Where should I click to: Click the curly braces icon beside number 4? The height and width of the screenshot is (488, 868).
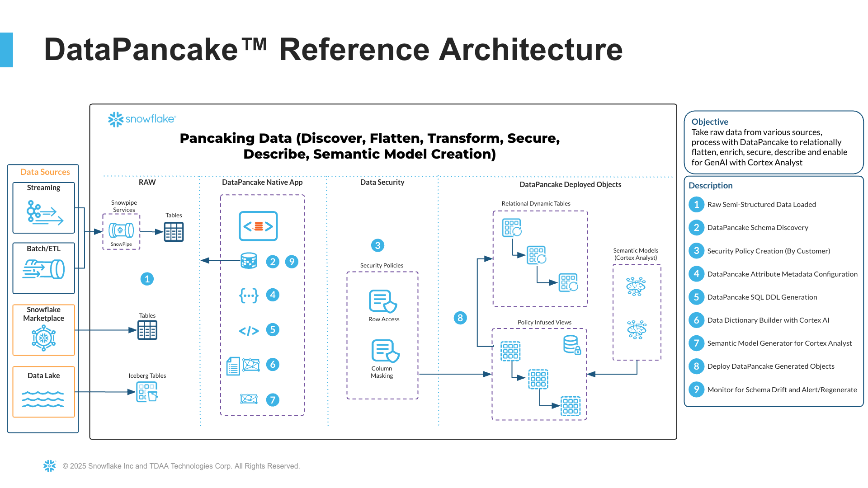pyautogui.click(x=249, y=296)
